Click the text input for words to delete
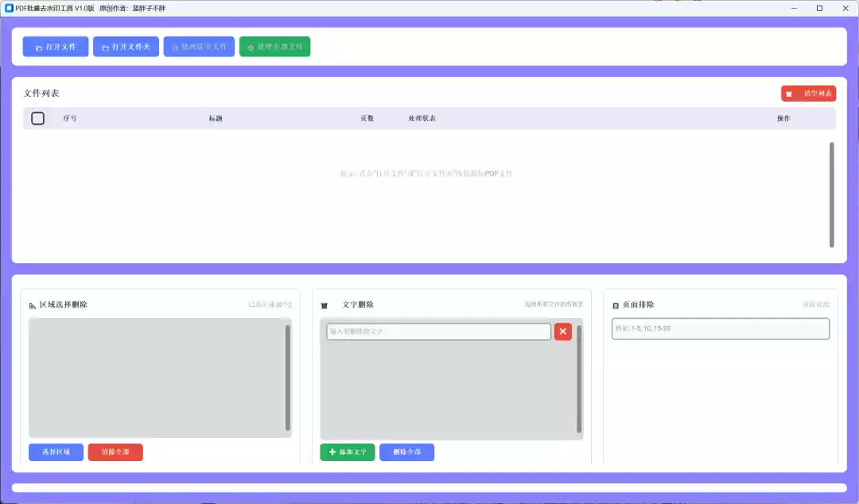The width and height of the screenshot is (859, 504). tap(437, 331)
